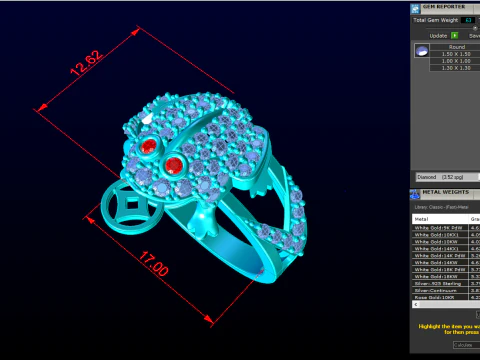The height and width of the screenshot is (360, 480).
Task: Click the Gem Reporter panel icon
Action: point(415,9)
